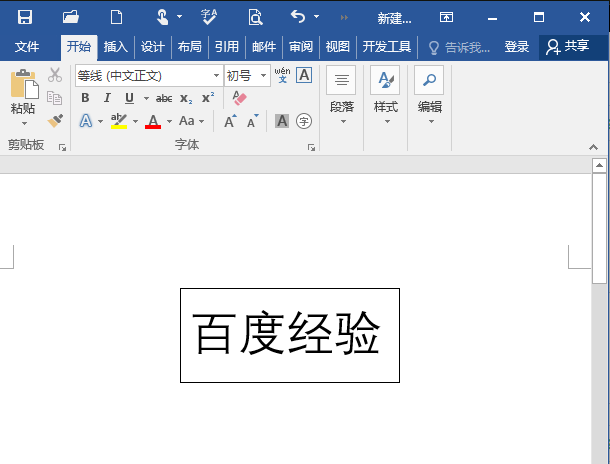Open underline style dropdown arrow
Image resolution: width=610 pixels, height=464 pixels.
pyautogui.click(x=146, y=98)
